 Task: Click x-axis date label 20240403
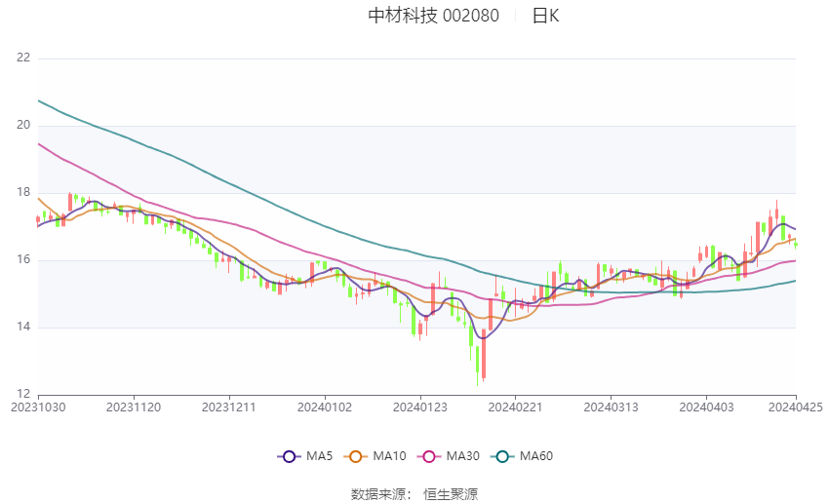click(x=706, y=407)
